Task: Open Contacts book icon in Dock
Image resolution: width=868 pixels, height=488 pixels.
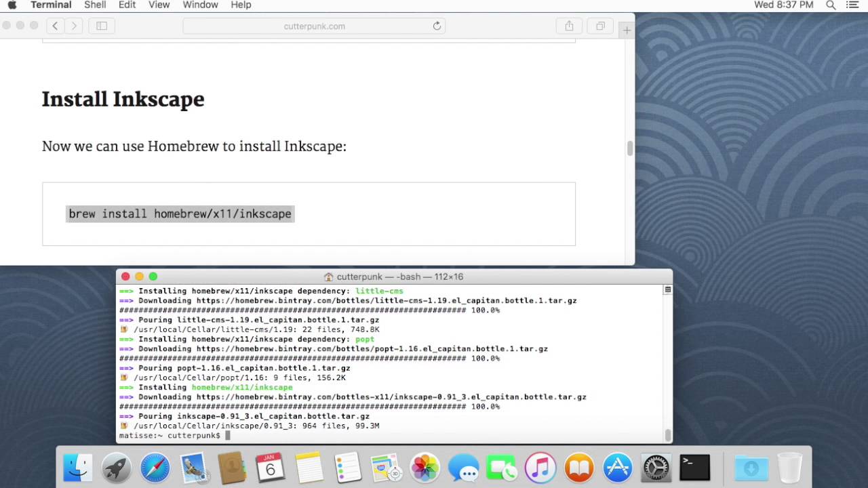Action: click(x=232, y=468)
